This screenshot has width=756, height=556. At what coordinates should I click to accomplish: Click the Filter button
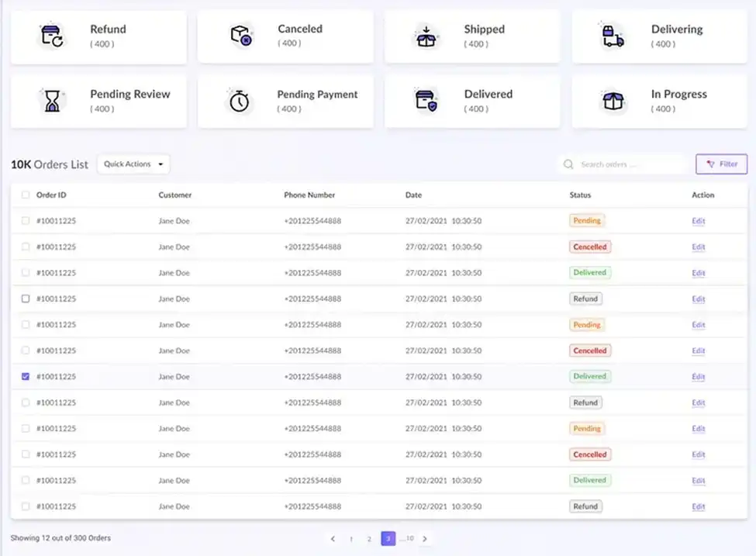[x=721, y=164]
